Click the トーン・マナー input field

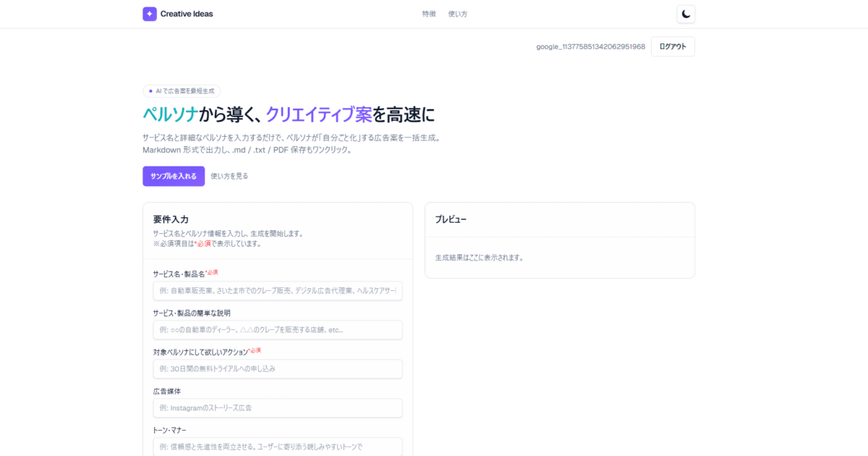click(278, 447)
